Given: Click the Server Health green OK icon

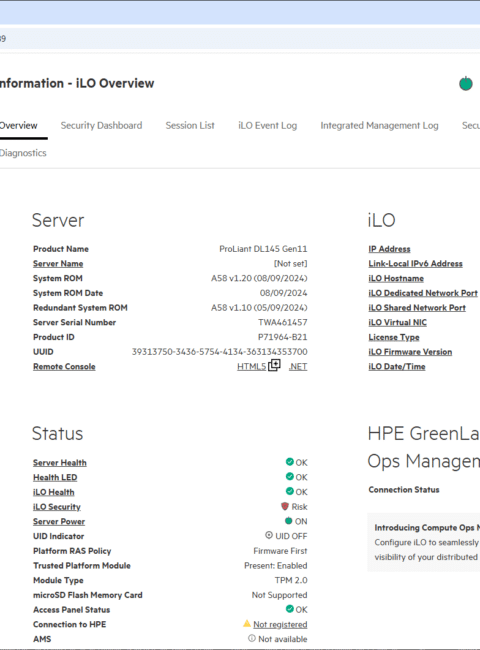Looking at the screenshot, I should coord(290,462).
